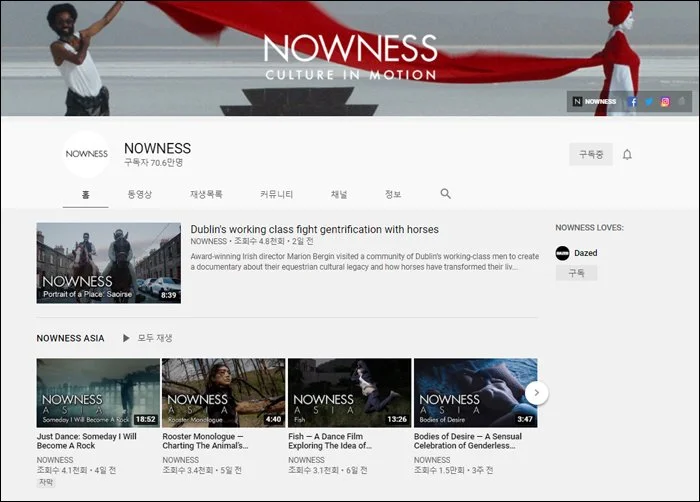Click the NOWNESS website link in banner
700x502 pixels.
click(x=594, y=101)
